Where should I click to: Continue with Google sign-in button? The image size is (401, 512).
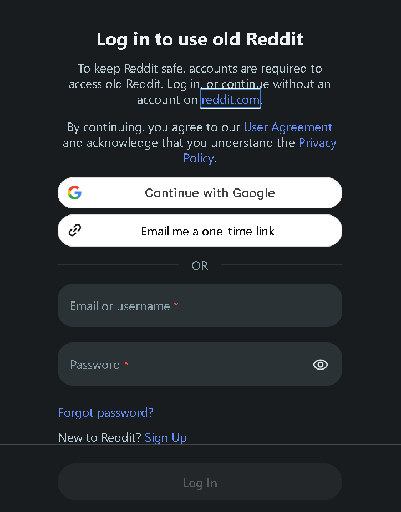click(200, 193)
